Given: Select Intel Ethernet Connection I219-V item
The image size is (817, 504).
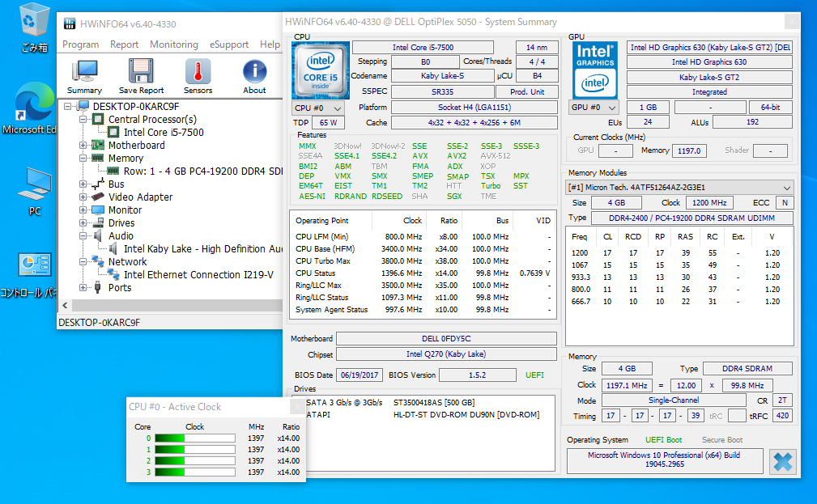Looking at the screenshot, I should (x=198, y=275).
